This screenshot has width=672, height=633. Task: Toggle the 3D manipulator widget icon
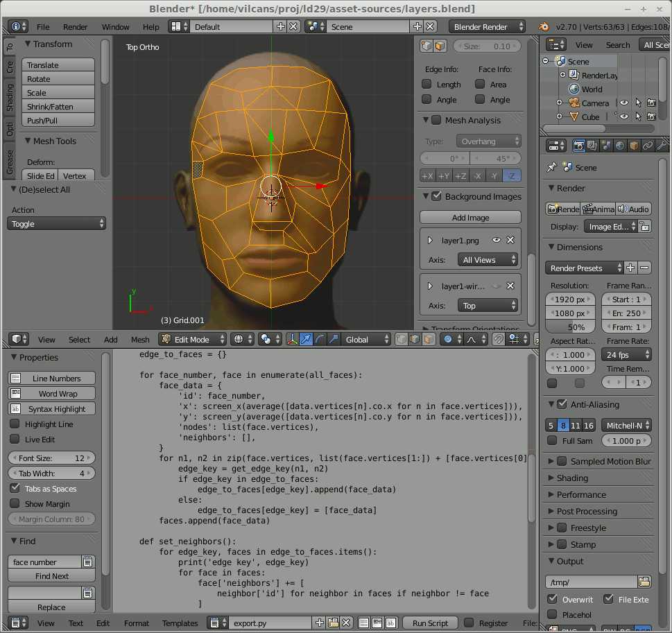pyautogui.click(x=292, y=340)
